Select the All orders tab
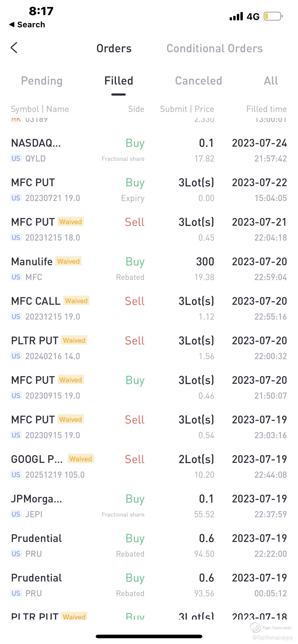Image resolution: width=298 pixels, height=644 pixels. 271,81
